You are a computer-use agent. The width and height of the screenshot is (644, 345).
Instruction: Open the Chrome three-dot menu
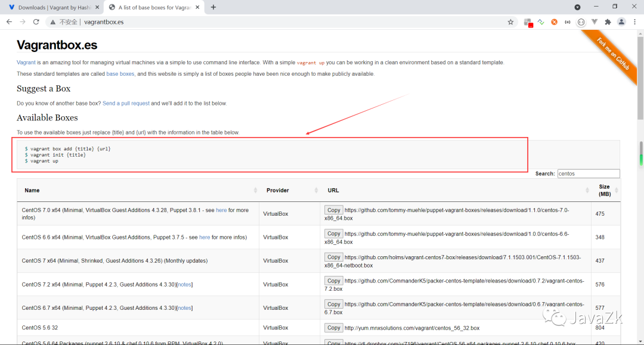634,22
